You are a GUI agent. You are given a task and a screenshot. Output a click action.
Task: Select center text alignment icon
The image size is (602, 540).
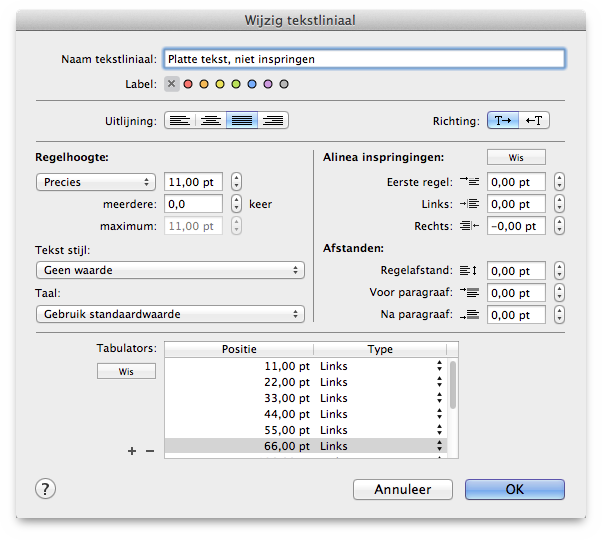tap(211, 121)
